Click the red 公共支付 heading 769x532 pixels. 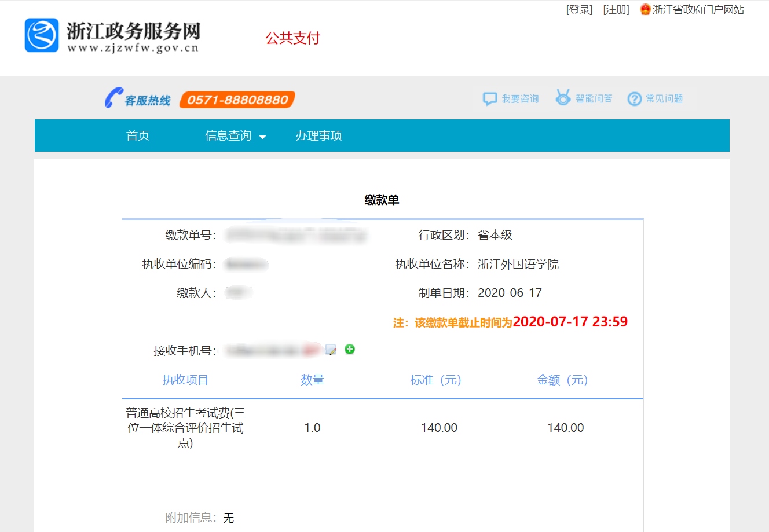[293, 38]
